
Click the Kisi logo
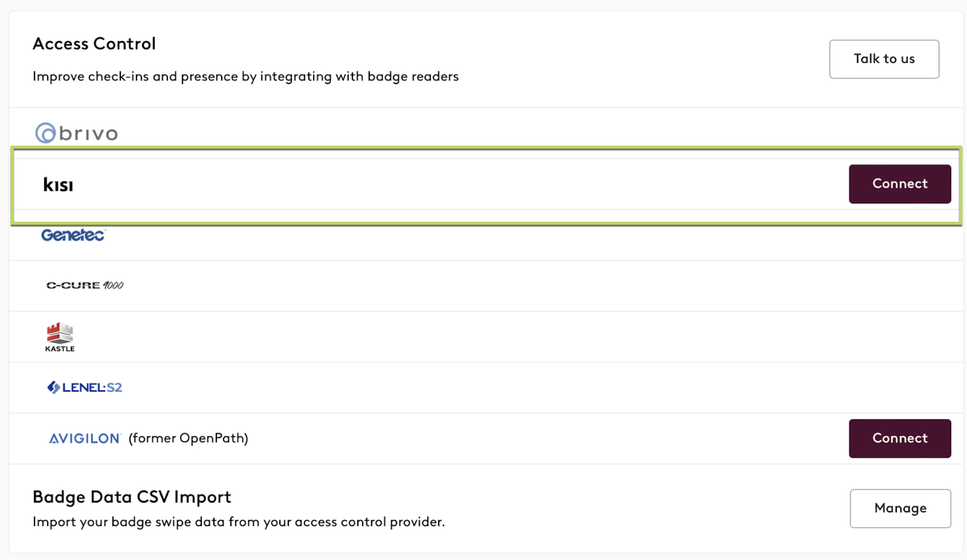coord(58,185)
